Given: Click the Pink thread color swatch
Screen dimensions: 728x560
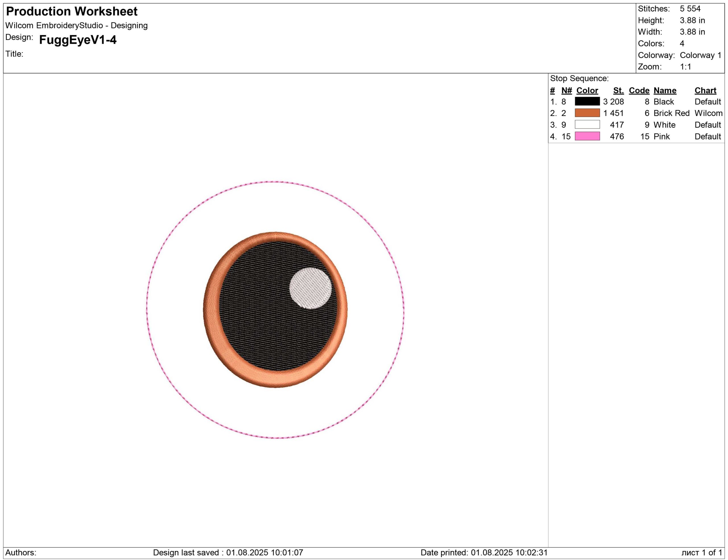Looking at the screenshot, I should coord(587,136).
